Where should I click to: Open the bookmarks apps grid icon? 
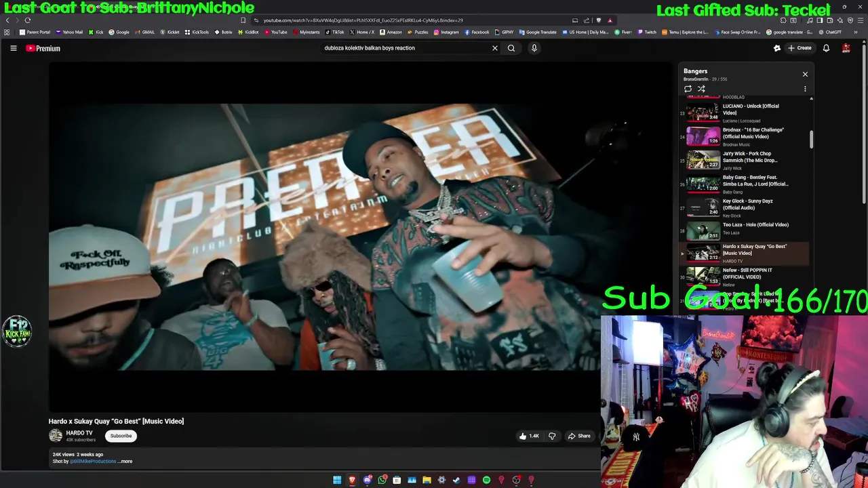[x=7, y=32]
